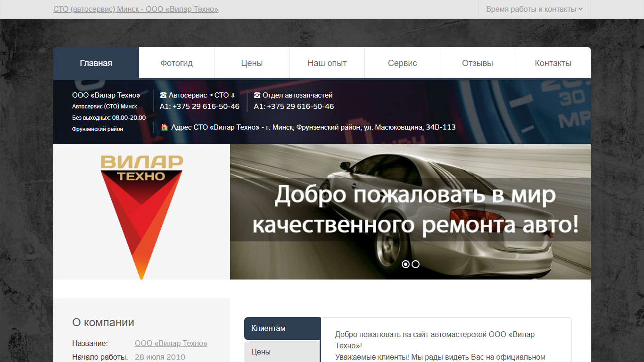
Task: Click the house address icon
Action: (165, 127)
